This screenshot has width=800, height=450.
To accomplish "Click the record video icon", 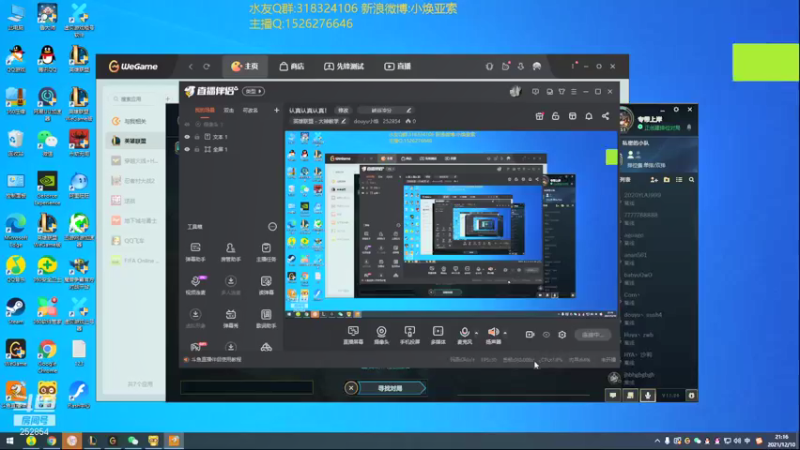I will click(x=530, y=335).
